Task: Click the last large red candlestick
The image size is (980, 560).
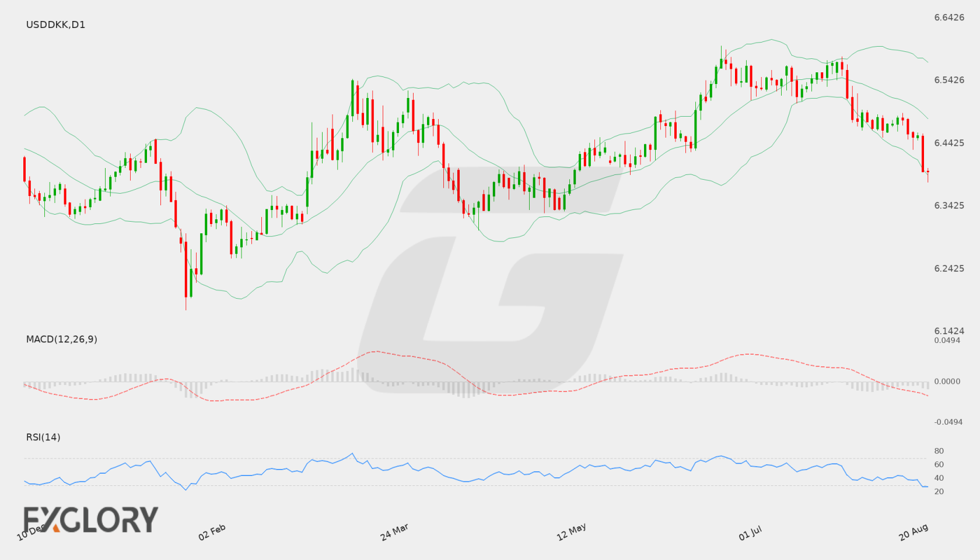Action: (923, 153)
